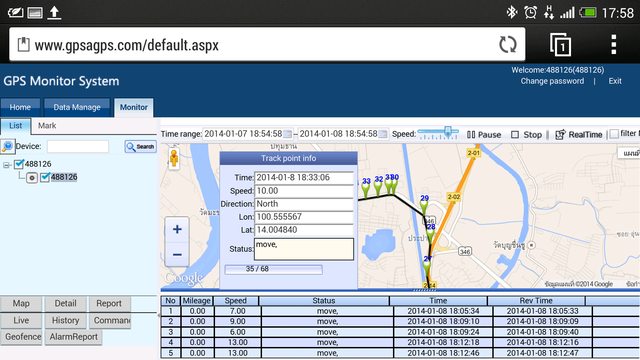This screenshot has width=640, height=360.
Task: Open start date calendar picker icon
Action: click(x=288, y=134)
